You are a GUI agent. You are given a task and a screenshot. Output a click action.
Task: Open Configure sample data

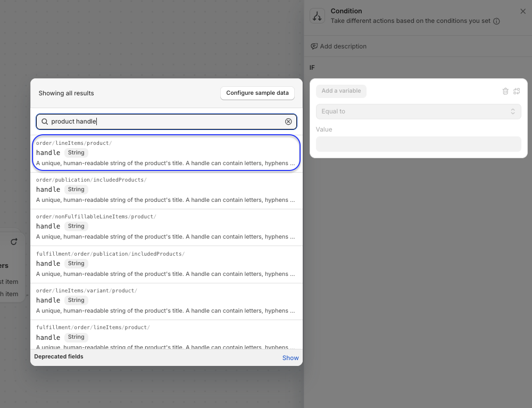257,93
